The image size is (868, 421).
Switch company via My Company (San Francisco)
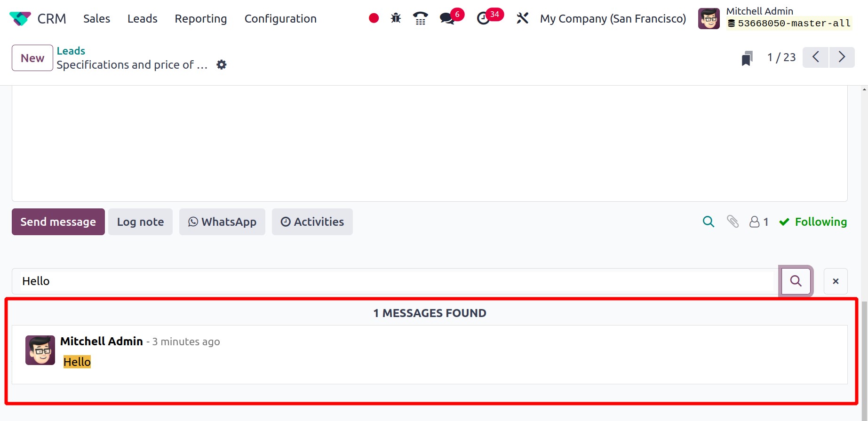[x=613, y=19]
